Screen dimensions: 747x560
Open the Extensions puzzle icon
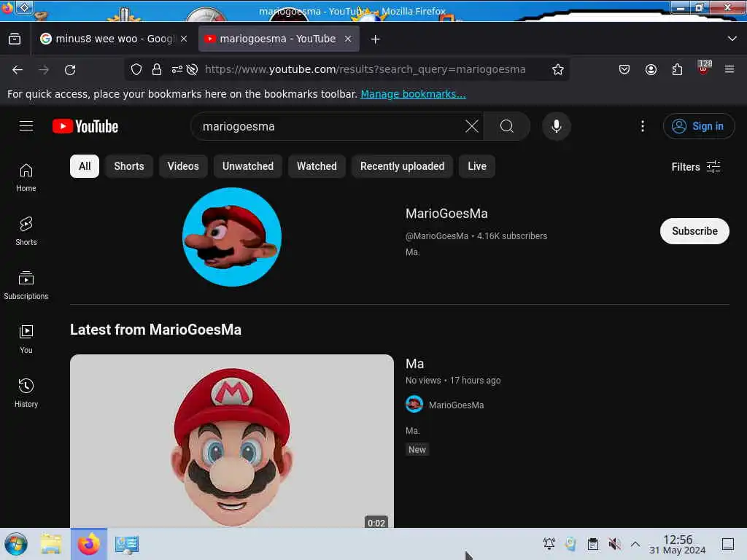point(677,69)
